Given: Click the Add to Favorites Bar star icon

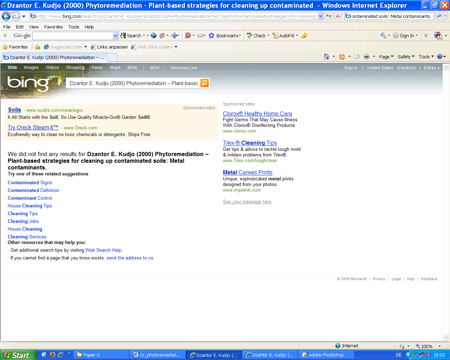Looking at the screenshot, I should pyautogui.click(x=37, y=47).
